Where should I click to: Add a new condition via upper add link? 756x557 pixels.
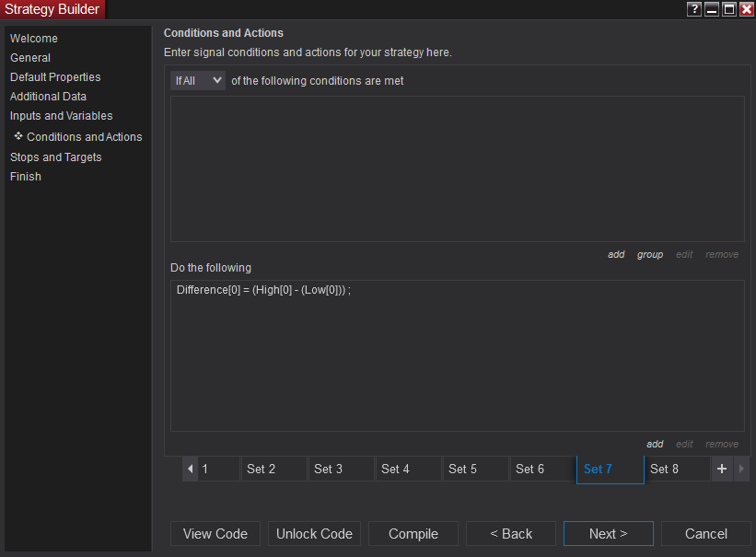click(x=616, y=254)
